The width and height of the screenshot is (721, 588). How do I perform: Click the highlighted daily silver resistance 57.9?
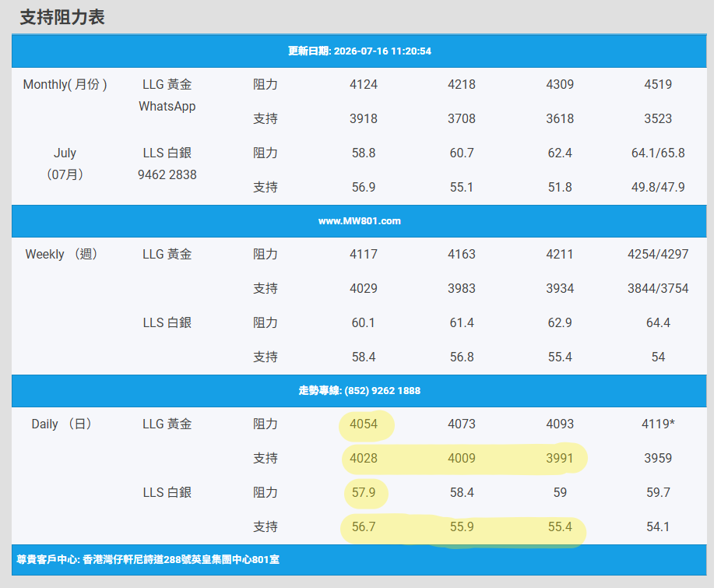coord(364,492)
